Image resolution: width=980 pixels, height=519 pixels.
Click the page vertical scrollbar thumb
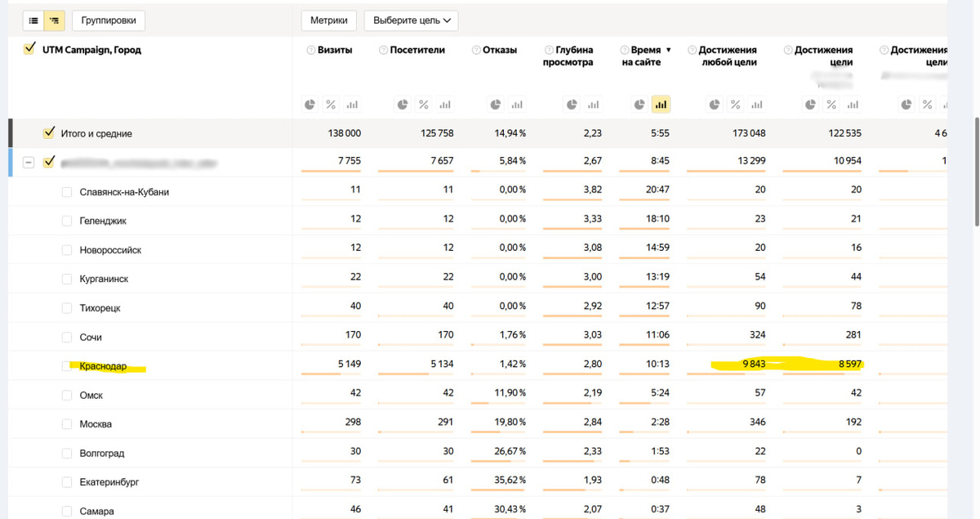point(976,172)
